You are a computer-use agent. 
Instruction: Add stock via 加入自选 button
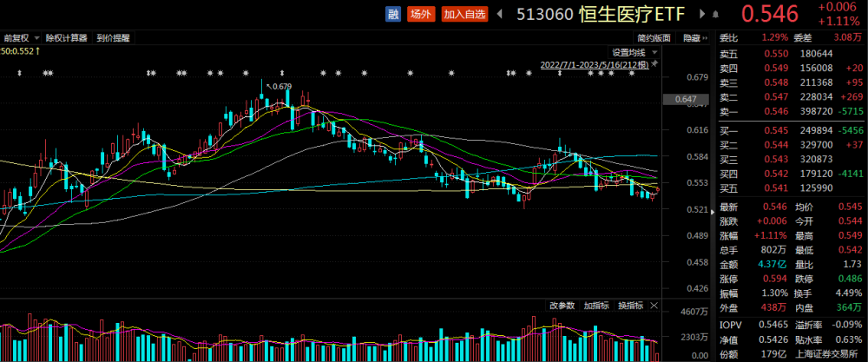coord(464,15)
